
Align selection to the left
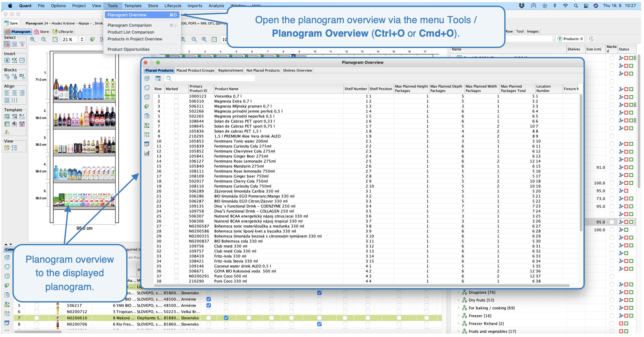pyautogui.click(x=7, y=93)
